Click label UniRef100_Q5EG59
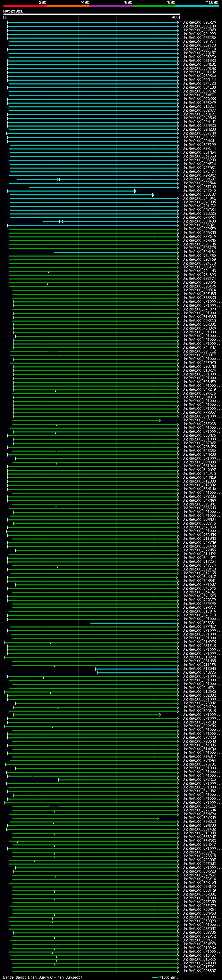Screen dimensions: 222x980 (x=199, y=902)
